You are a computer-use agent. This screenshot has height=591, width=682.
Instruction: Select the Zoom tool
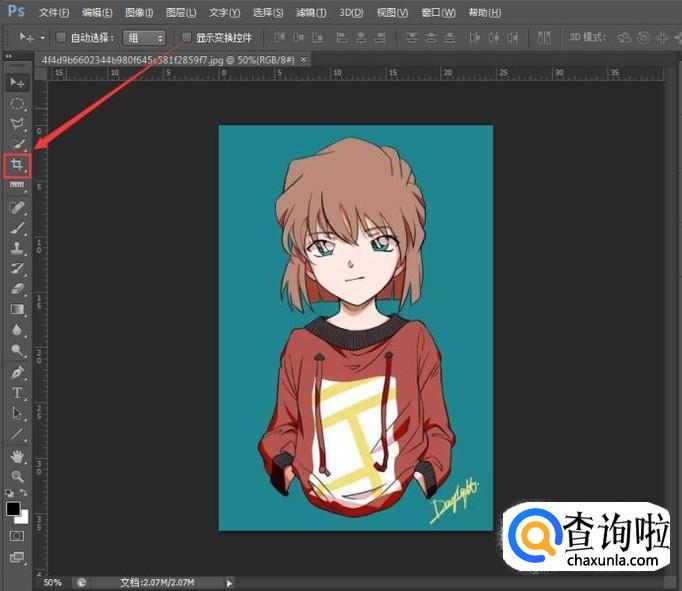17,477
